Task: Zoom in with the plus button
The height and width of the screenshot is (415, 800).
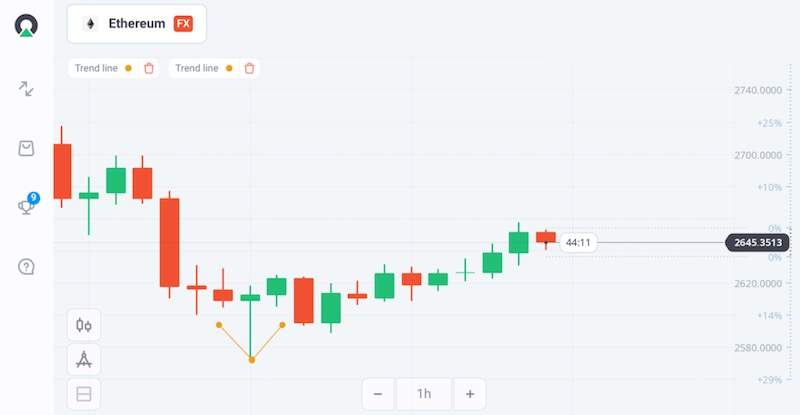Action: coord(469,394)
